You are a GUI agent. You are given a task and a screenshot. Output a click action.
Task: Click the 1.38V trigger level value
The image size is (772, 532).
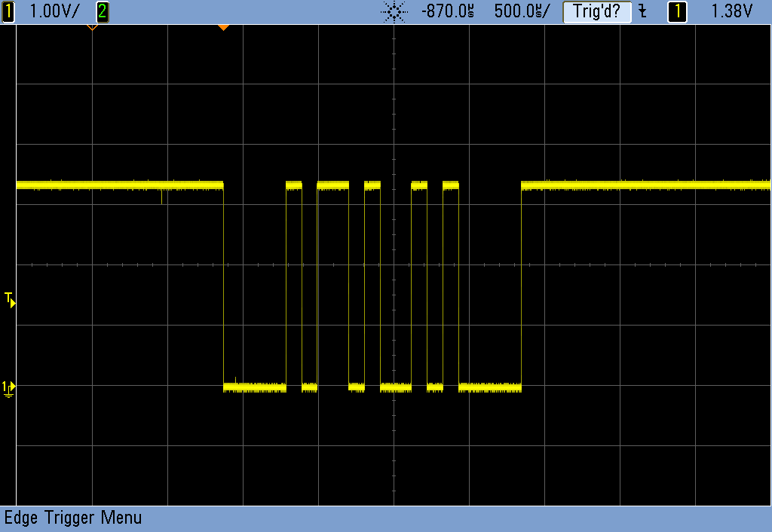pyautogui.click(x=732, y=11)
